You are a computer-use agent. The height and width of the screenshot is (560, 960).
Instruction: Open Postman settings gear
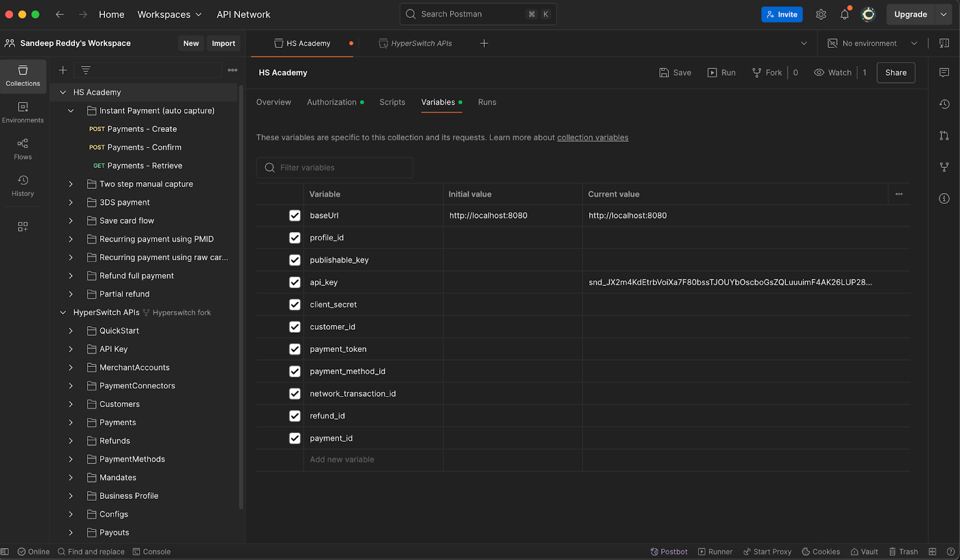(821, 14)
